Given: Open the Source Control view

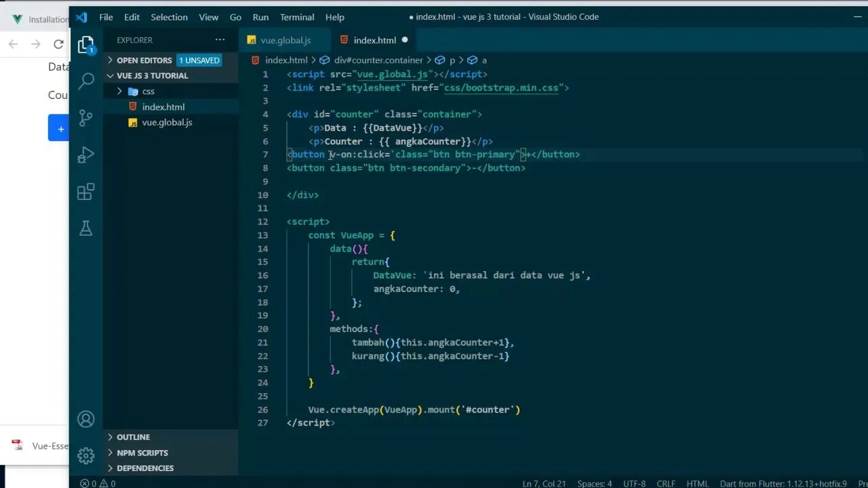Looking at the screenshot, I should pos(86,118).
